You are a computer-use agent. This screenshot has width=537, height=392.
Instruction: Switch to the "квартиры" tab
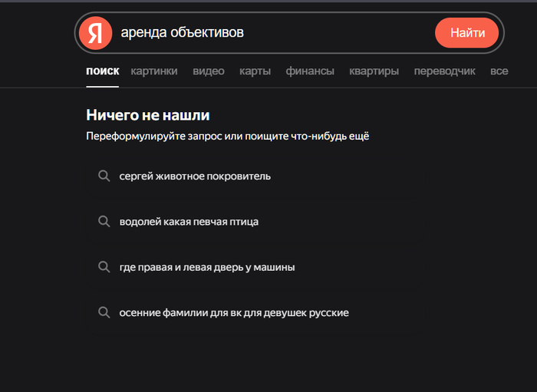tap(374, 71)
